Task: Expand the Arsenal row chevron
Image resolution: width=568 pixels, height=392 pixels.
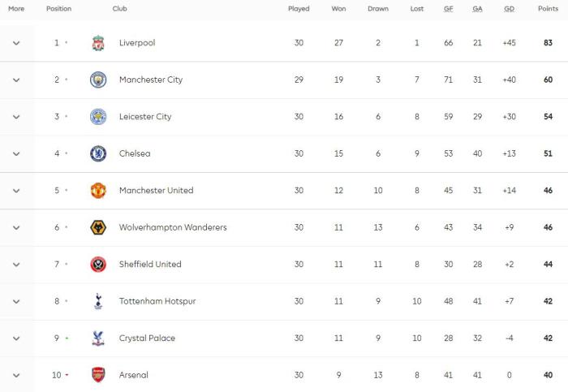Action: click(x=16, y=375)
